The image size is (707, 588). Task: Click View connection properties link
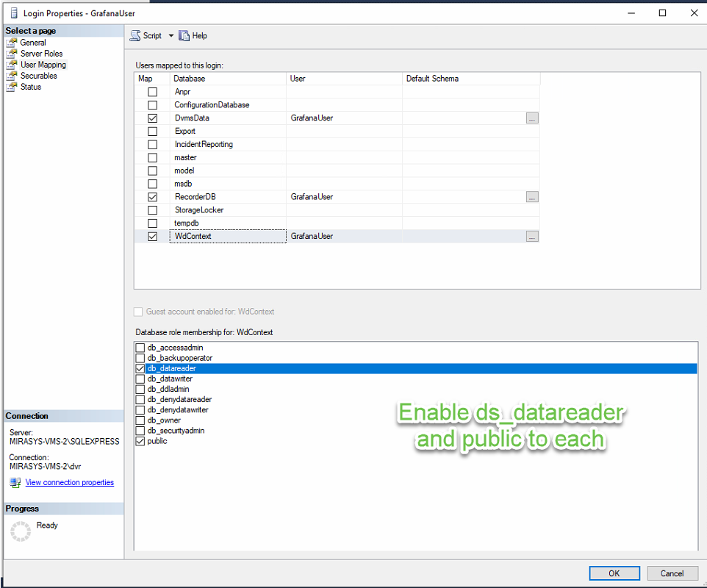point(70,483)
